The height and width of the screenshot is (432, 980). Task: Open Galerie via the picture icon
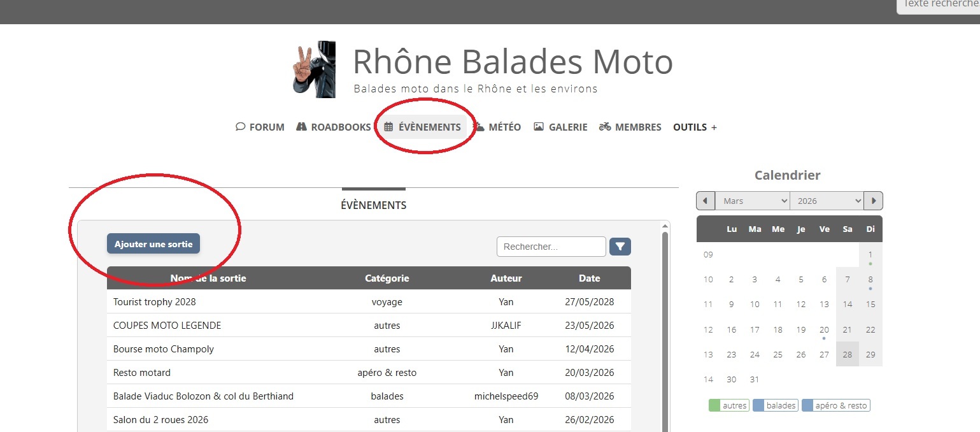(539, 127)
